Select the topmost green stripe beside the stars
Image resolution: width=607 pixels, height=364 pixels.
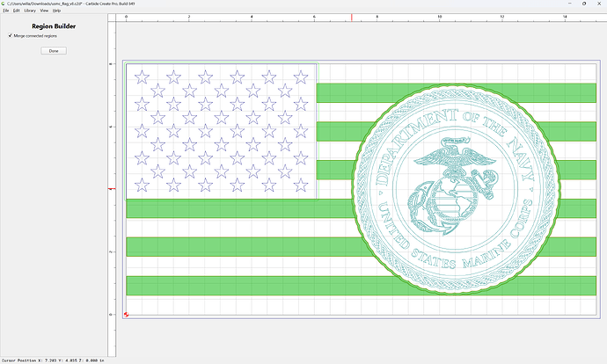456,93
